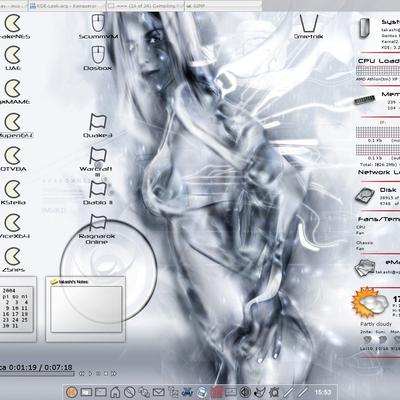The height and width of the screenshot is (400, 400).
Task: Click the red square dock icon
Action: click(x=216, y=392)
